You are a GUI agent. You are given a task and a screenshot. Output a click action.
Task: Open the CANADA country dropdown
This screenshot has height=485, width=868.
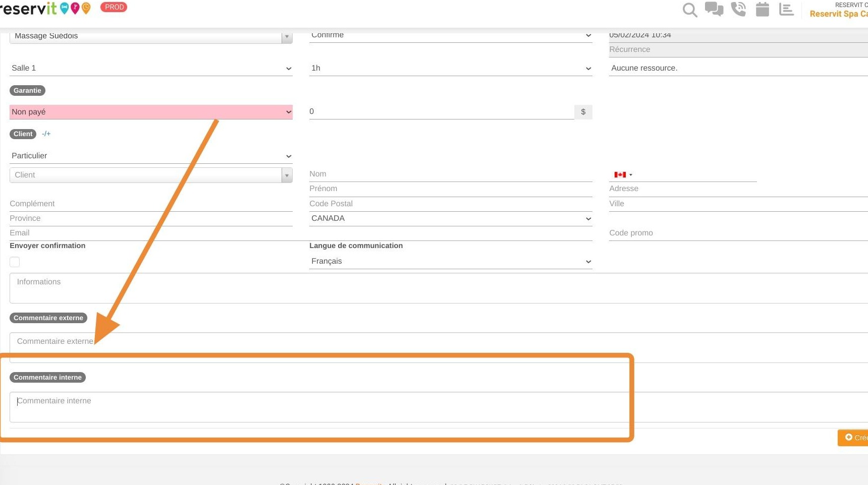[x=451, y=218]
